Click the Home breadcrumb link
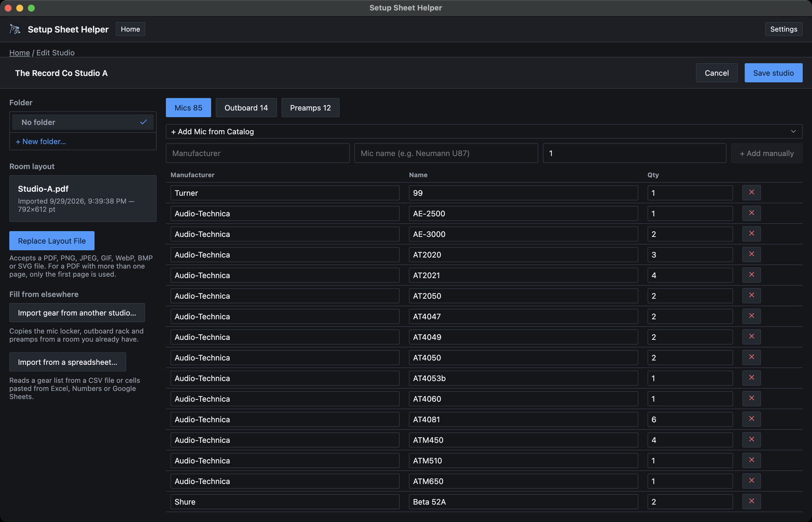 tap(19, 53)
